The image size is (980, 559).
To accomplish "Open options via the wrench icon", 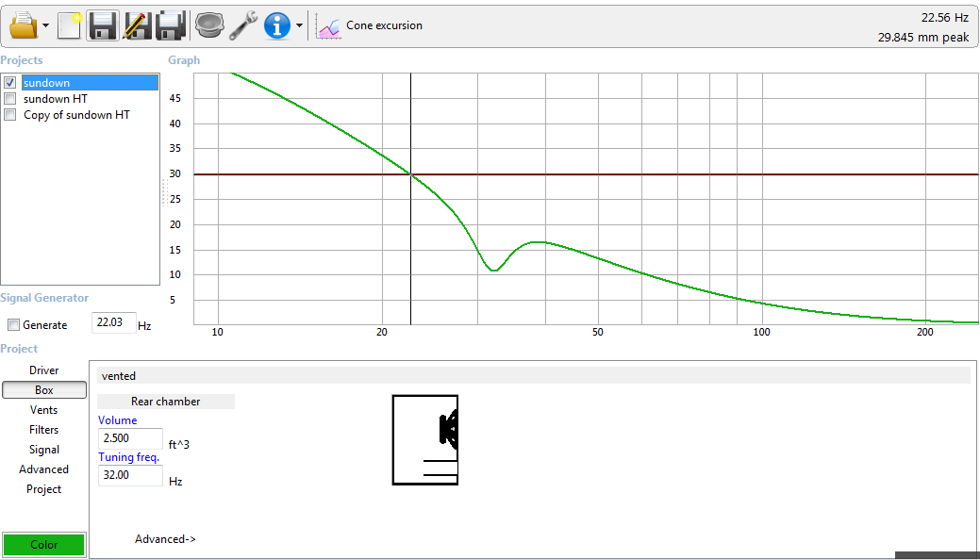I will pyautogui.click(x=243, y=26).
